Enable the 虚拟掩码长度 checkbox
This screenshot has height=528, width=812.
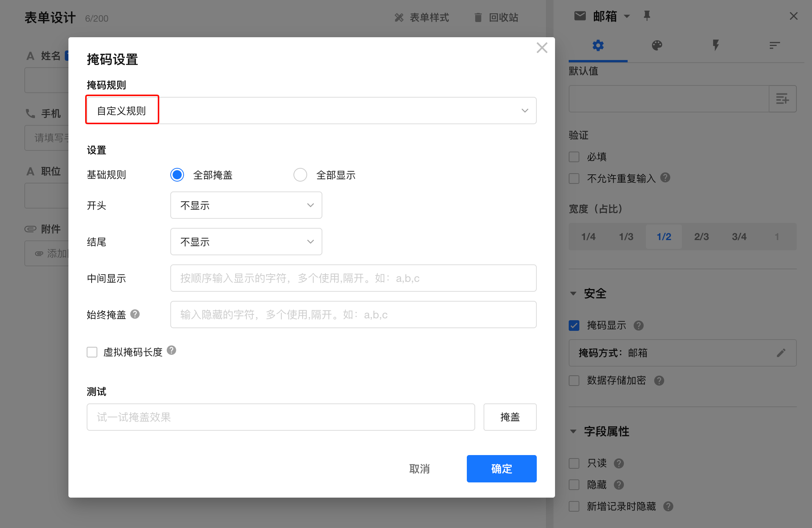coord(92,352)
